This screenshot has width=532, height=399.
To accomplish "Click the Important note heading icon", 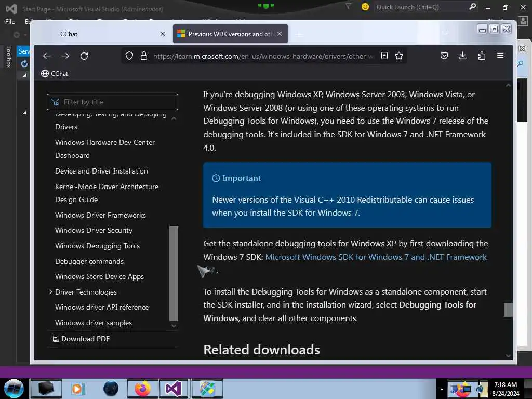I will pyautogui.click(x=216, y=178).
